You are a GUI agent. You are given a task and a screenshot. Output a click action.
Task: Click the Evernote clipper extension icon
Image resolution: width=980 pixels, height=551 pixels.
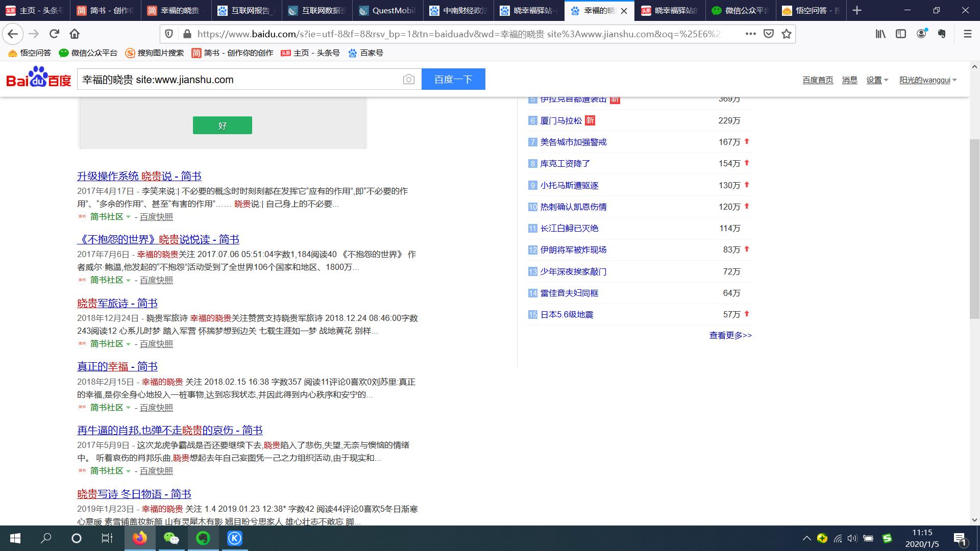tap(942, 34)
